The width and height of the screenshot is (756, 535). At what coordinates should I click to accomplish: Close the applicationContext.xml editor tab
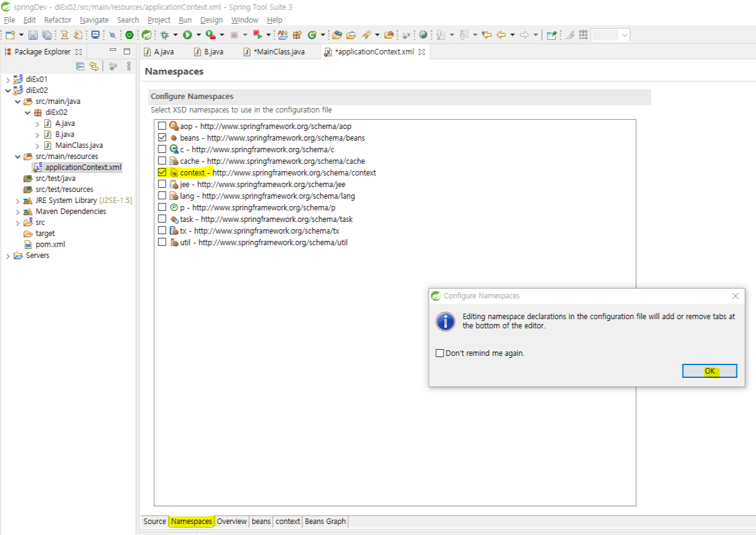421,52
